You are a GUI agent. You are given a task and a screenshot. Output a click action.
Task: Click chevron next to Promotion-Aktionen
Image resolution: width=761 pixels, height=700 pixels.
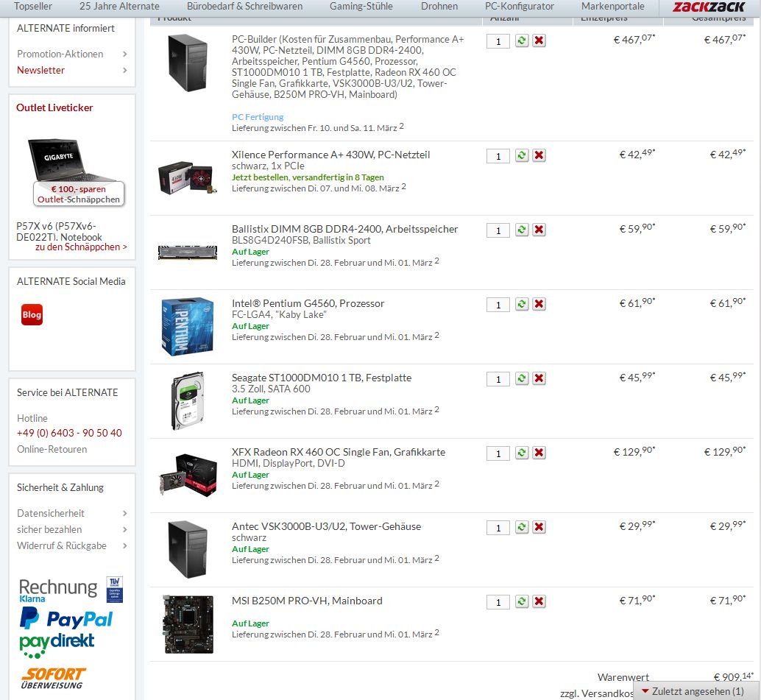pos(124,54)
